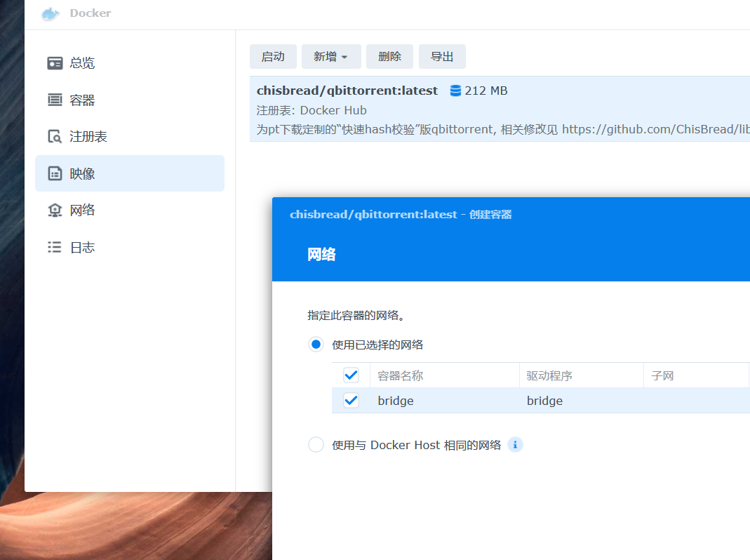
Task: Open the 日志 log list icon
Action: point(55,247)
